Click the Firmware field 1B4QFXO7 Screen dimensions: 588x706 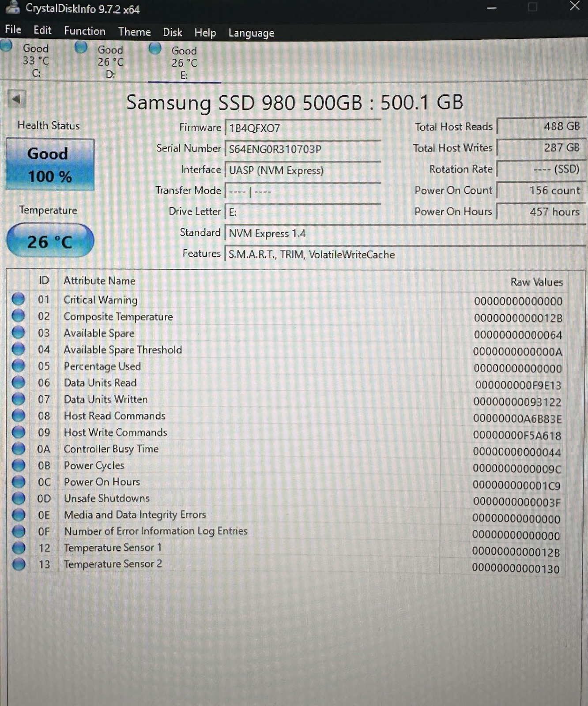coord(303,128)
